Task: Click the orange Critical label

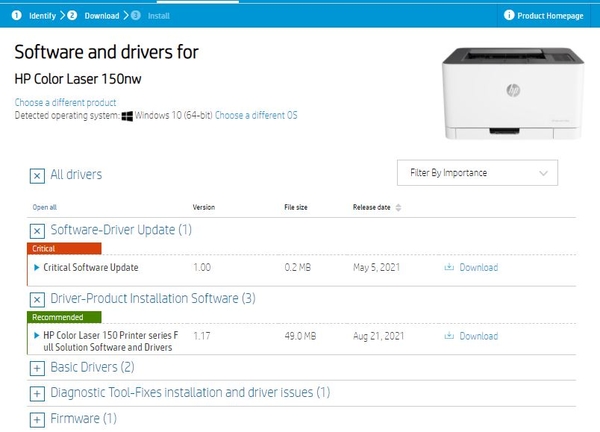Action: (x=64, y=248)
